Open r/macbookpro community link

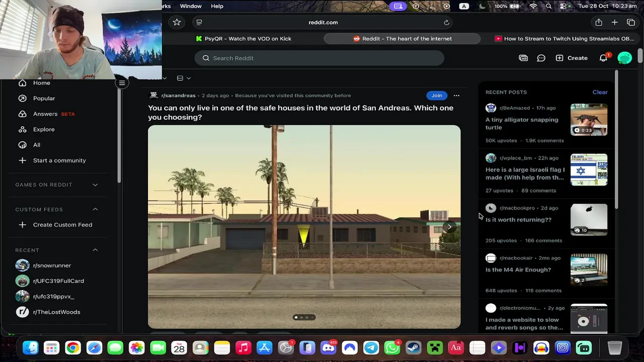coord(517,208)
